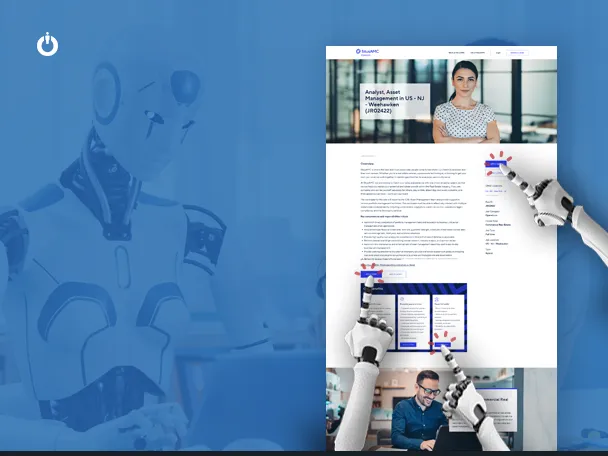Click blue button below job description
Viewport: 608px width, 456px height.
[x=371, y=274]
